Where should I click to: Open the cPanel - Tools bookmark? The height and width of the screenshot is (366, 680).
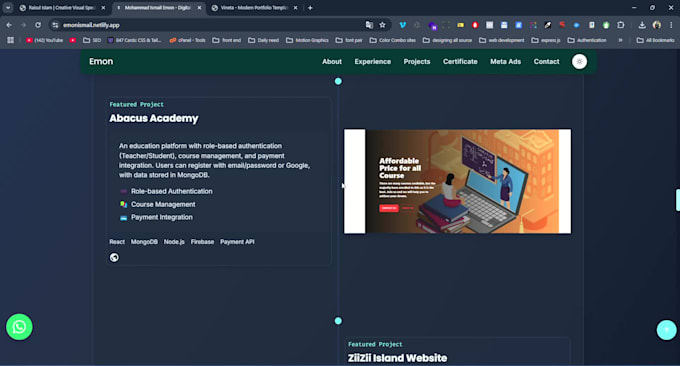pyautogui.click(x=187, y=40)
